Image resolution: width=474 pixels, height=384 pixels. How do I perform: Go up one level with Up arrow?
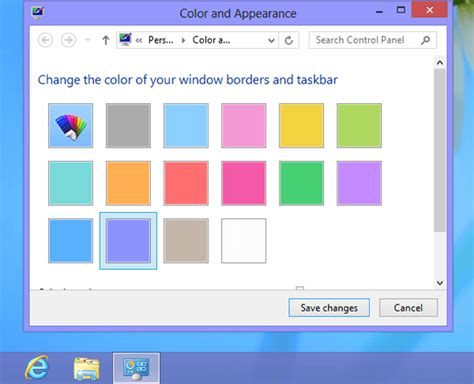(106, 40)
